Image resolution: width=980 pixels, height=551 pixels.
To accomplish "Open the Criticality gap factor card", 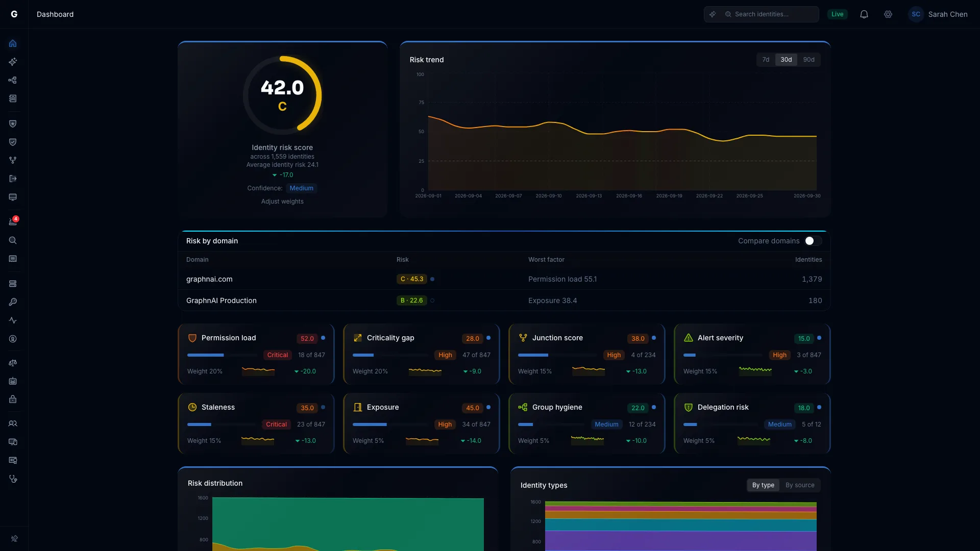I will [422, 354].
